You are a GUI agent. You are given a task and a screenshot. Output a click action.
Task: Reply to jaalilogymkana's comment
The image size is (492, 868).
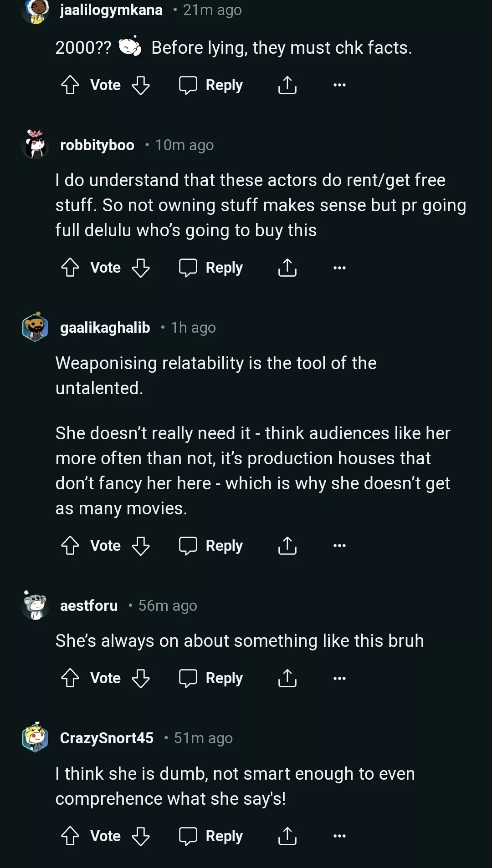(x=211, y=85)
